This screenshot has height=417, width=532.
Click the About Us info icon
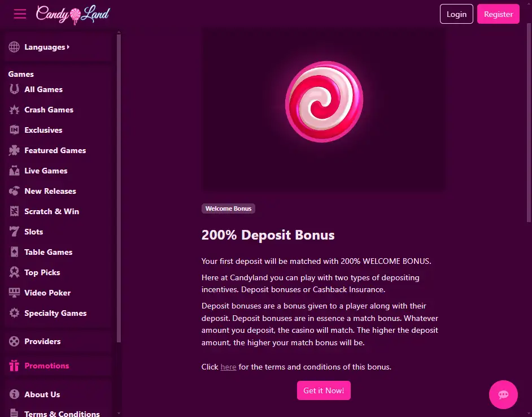14,394
